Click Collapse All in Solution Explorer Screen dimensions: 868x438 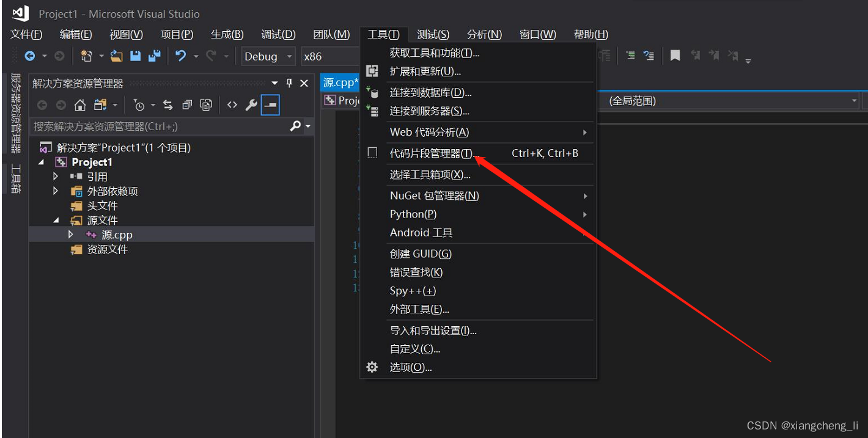(x=189, y=104)
